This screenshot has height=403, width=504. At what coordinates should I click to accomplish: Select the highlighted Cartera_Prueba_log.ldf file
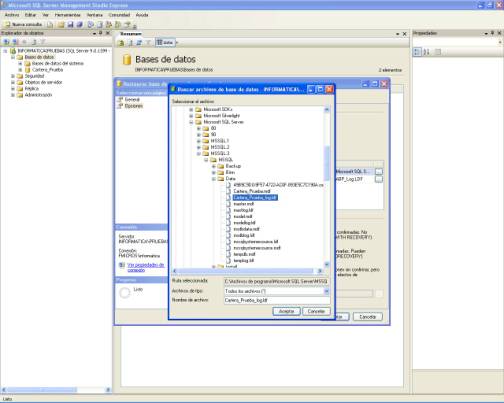click(255, 198)
